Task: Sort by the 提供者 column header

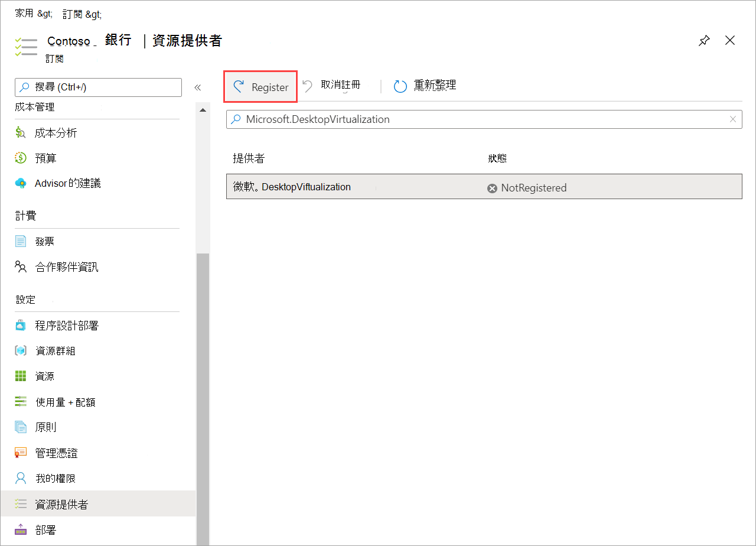Action: point(249,159)
